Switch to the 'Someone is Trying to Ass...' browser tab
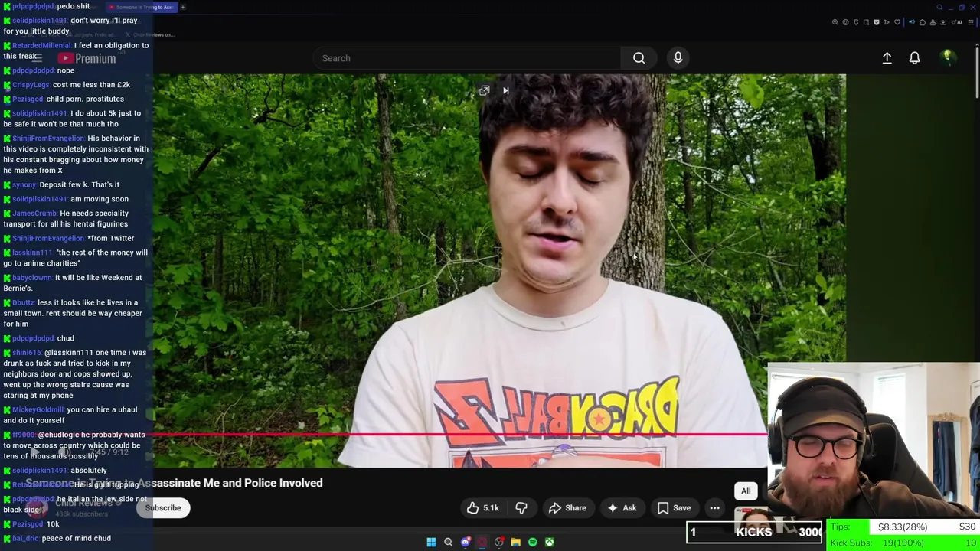The width and height of the screenshot is (980, 551). pos(141,7)
